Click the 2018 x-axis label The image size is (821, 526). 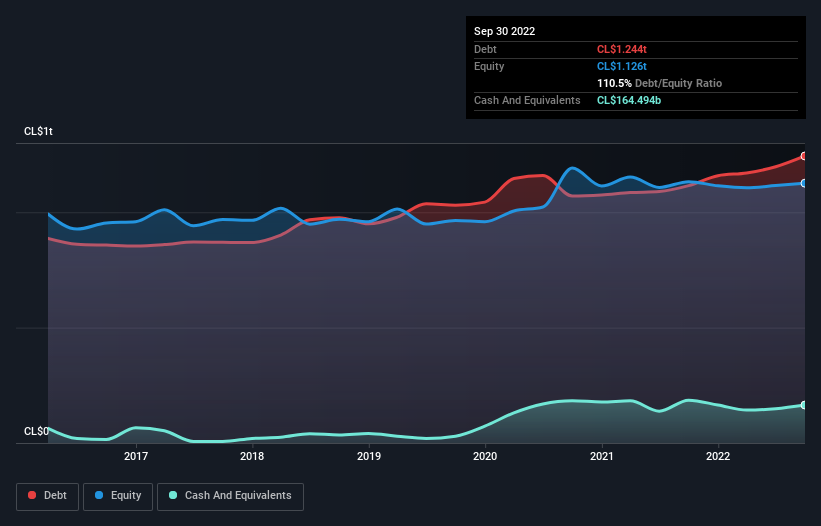252,456
